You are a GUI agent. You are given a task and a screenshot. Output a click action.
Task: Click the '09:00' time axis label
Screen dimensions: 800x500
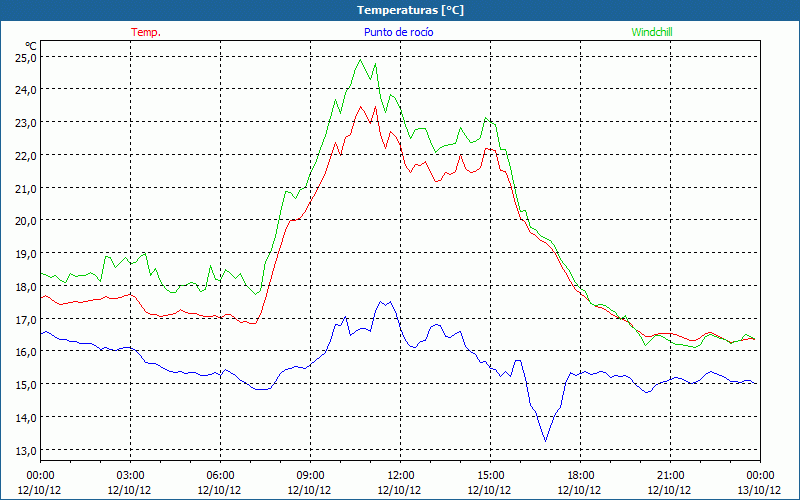pyautogui.click(x=310, y=476)
